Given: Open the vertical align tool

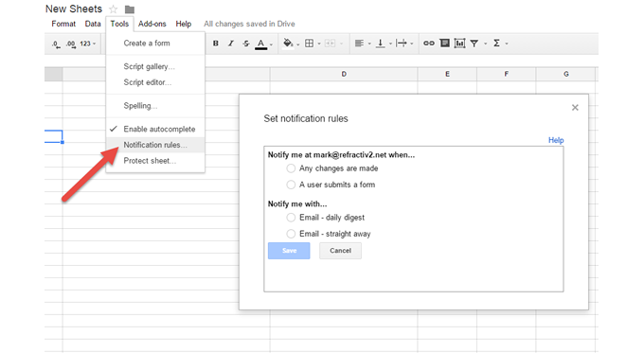Looking at the screenshot, I should [381, 44].
